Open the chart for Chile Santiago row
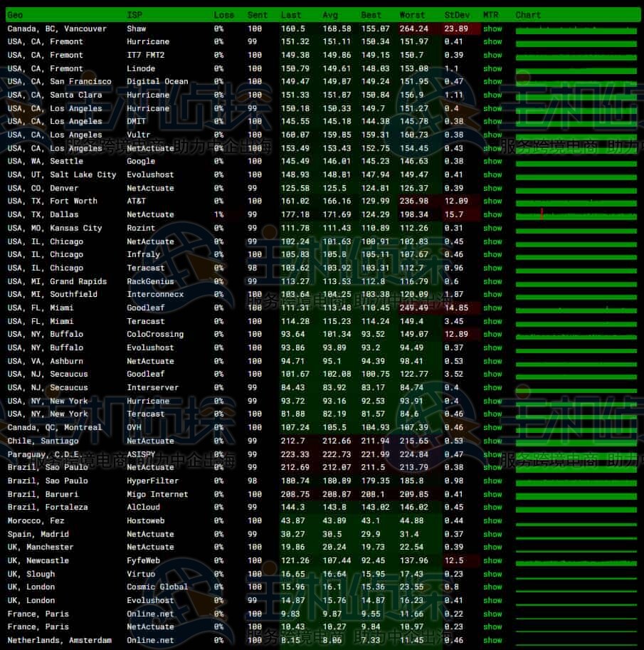The image size is (644, 650). tap(576, 442)
